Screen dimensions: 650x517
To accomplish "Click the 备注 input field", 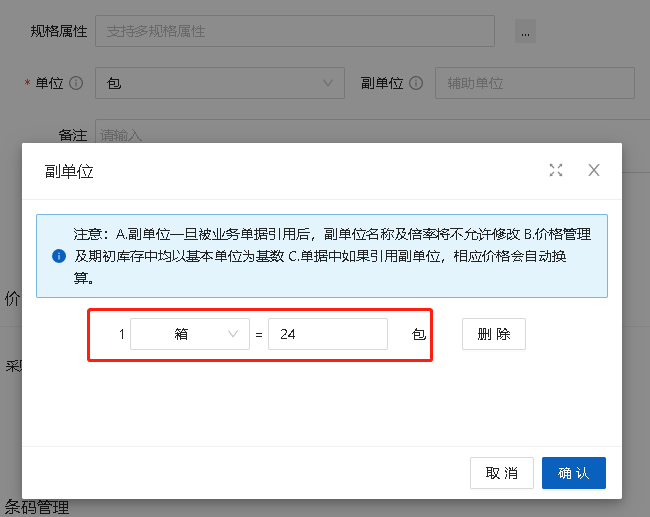I will [372, 132].
